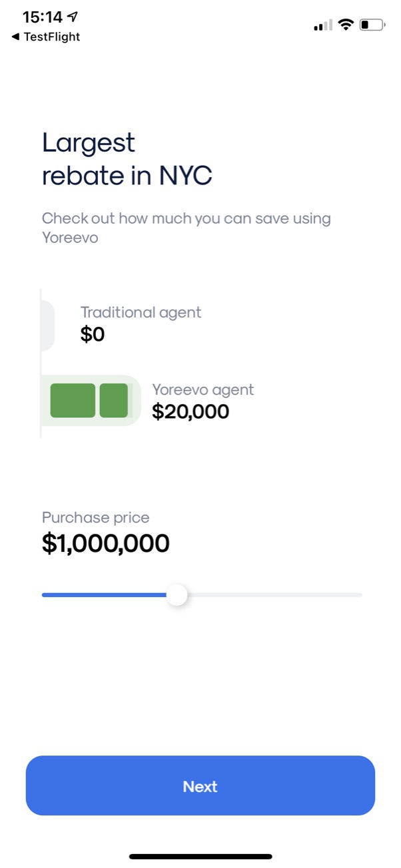Tap the location arrow beside the time
The image size is (401, 868).
pyautogui.click(x=73, y=17)
